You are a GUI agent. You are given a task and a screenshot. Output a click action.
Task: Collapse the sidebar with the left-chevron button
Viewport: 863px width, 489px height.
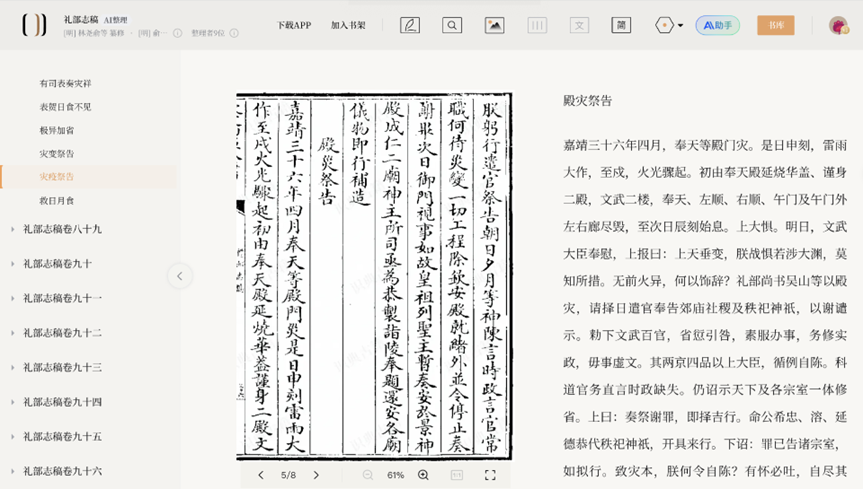pos(180,276)
